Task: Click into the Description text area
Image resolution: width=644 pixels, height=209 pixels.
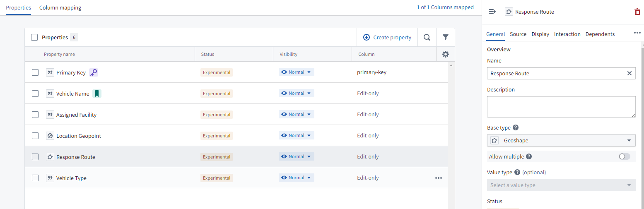Action: pos(561,107)
